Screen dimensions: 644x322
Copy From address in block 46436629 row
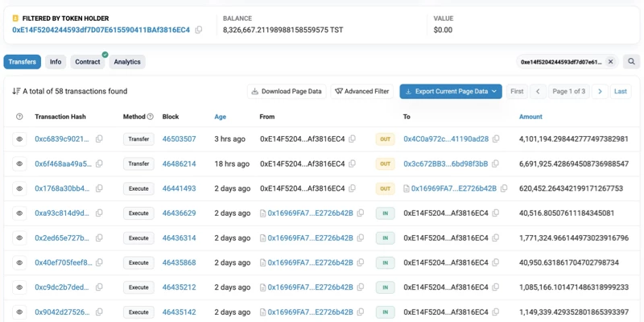point(360,213)
